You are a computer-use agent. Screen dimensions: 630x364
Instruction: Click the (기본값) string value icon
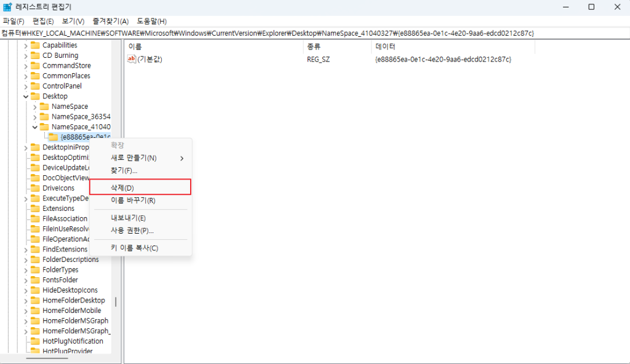coord(132,59)
